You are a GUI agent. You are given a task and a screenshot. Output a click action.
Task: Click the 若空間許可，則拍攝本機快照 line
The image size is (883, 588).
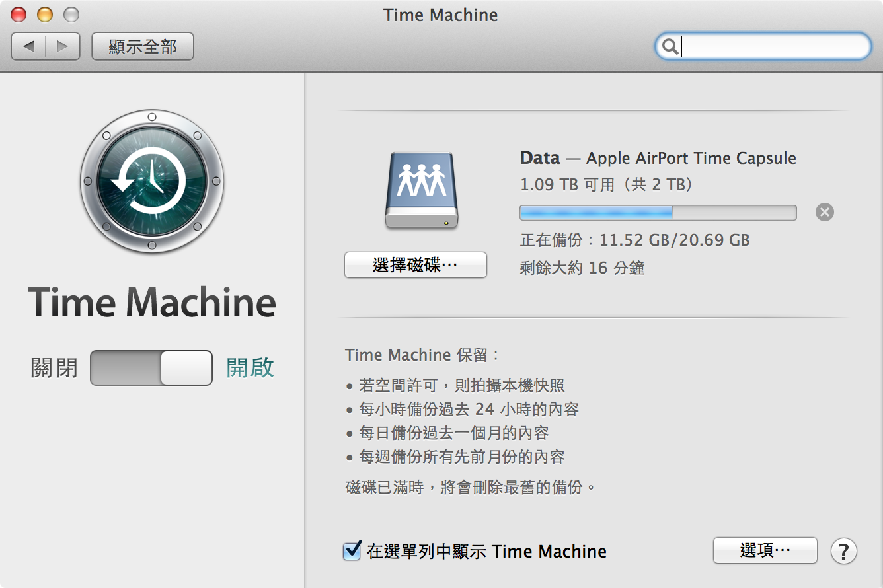[462, 386]
